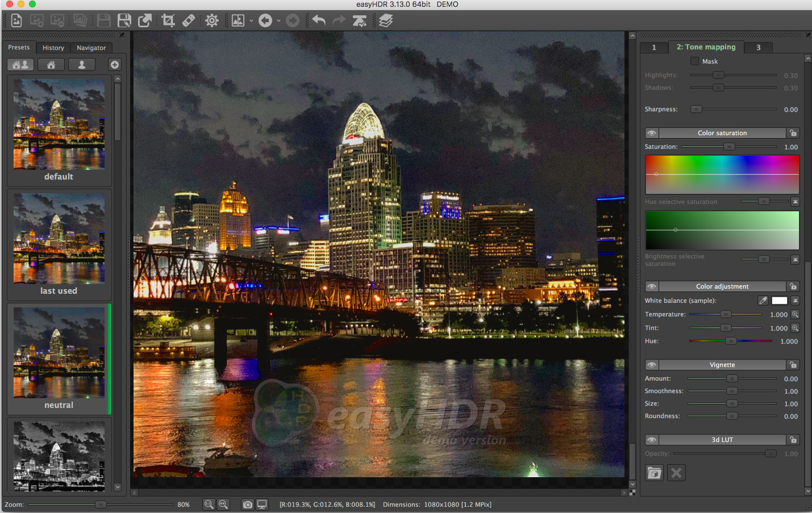
Task: Collapse the Color adjustment section header
Action: click(x=722, y=286)
